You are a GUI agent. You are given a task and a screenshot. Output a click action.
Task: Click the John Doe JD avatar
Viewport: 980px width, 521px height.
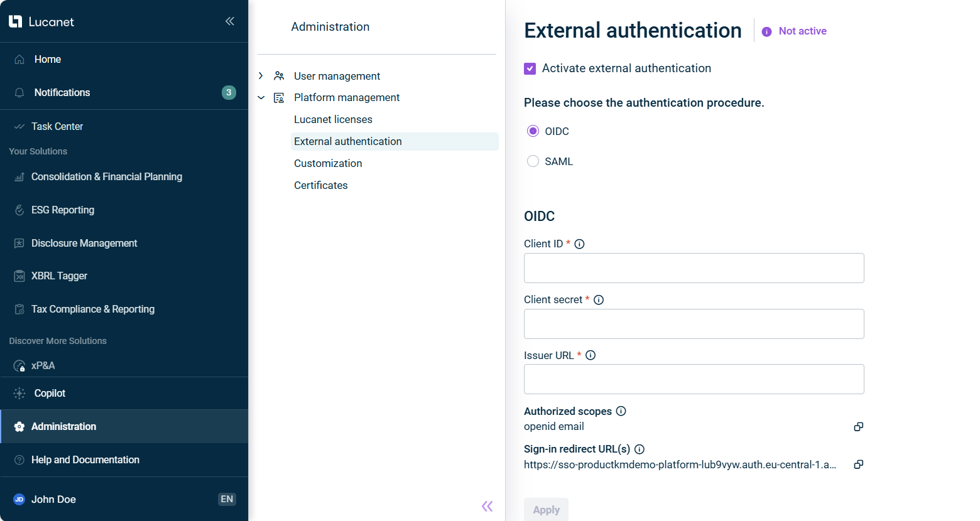coord(19,499)
